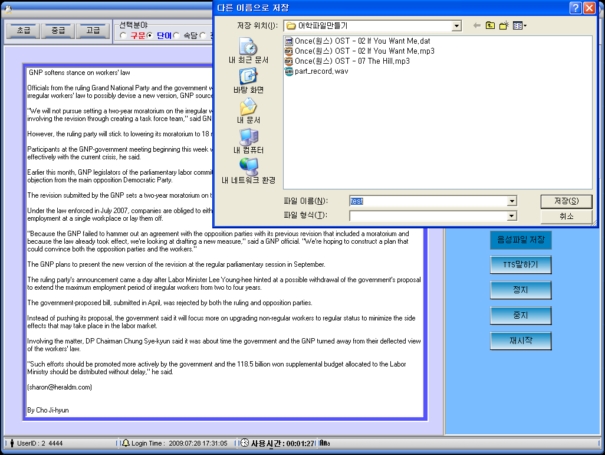The height and width of the screenshot is (455, 605).
Task: Select file name 'part_record.wav'
Action: (x=321, y=71)
